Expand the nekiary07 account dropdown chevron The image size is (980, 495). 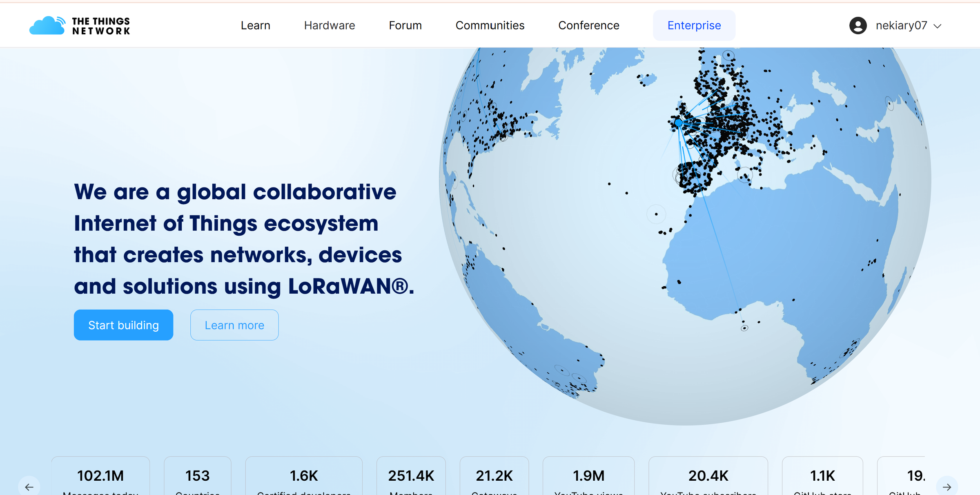(x=938, y=26)
